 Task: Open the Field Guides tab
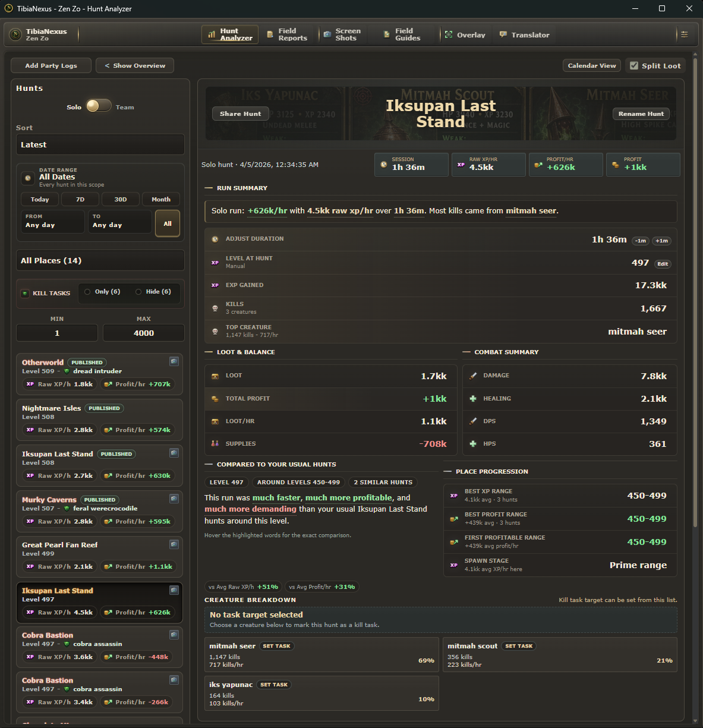click(402, 34)
